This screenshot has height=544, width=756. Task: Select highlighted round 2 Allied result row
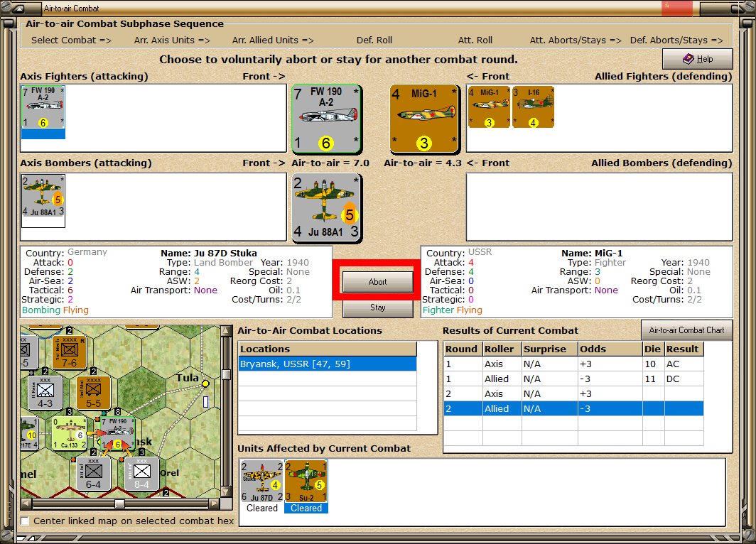[x=573, y=408]
